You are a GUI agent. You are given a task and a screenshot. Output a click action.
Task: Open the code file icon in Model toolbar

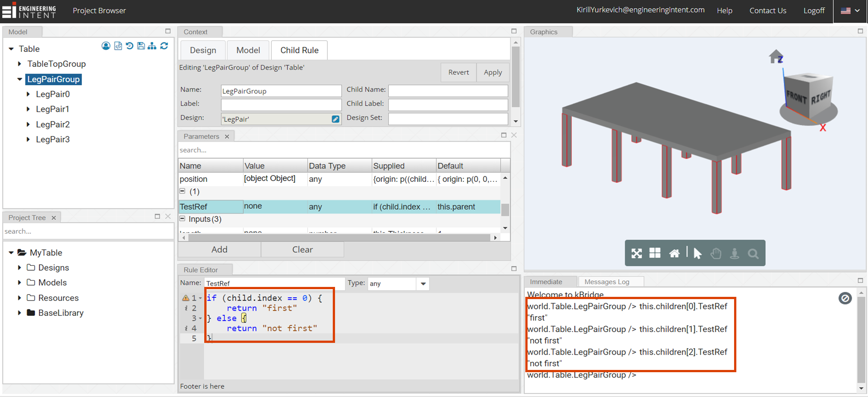118,46
